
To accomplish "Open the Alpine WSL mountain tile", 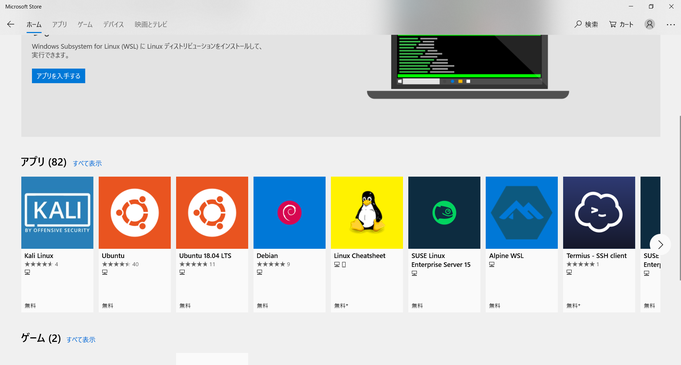I will pos(522,212).
